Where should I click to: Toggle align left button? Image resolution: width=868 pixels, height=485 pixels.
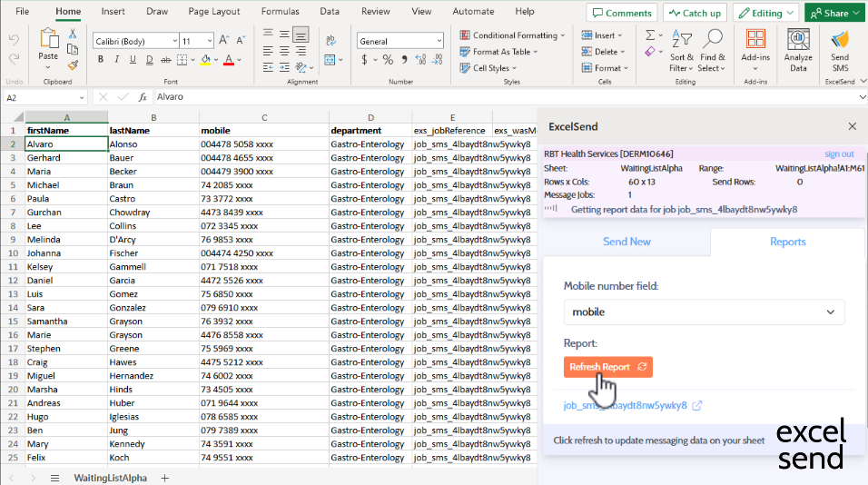[x=268, y=51]
